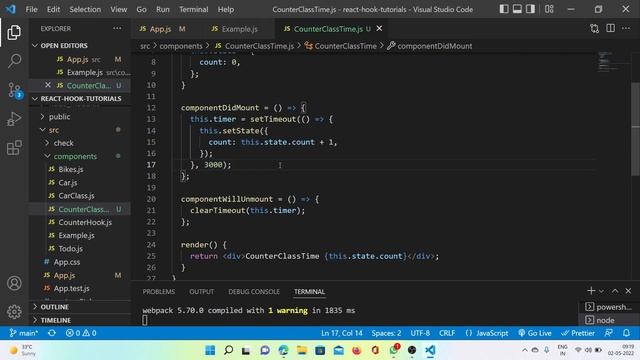Open Run and Debug view
The height and width of the screenshot is (360, 640).
point(14,119)
